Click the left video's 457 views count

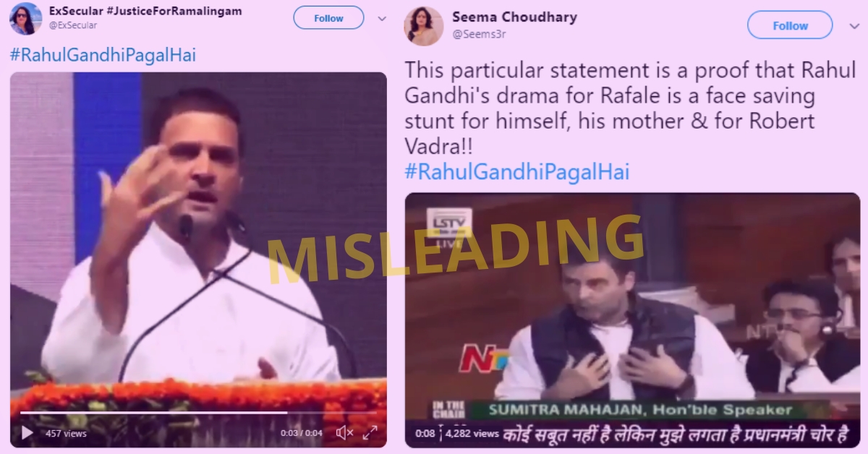[66, 434]
